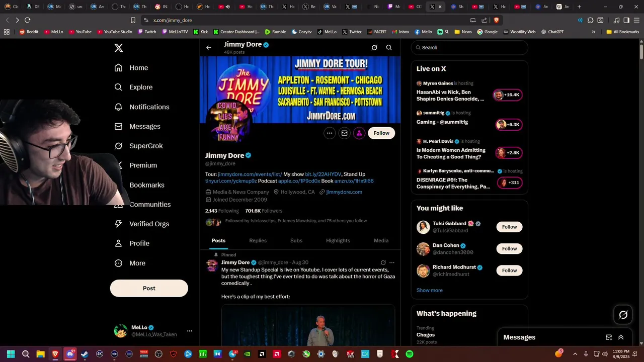
Task: Open account options next to MeLLo
Action: click(190, 331)
